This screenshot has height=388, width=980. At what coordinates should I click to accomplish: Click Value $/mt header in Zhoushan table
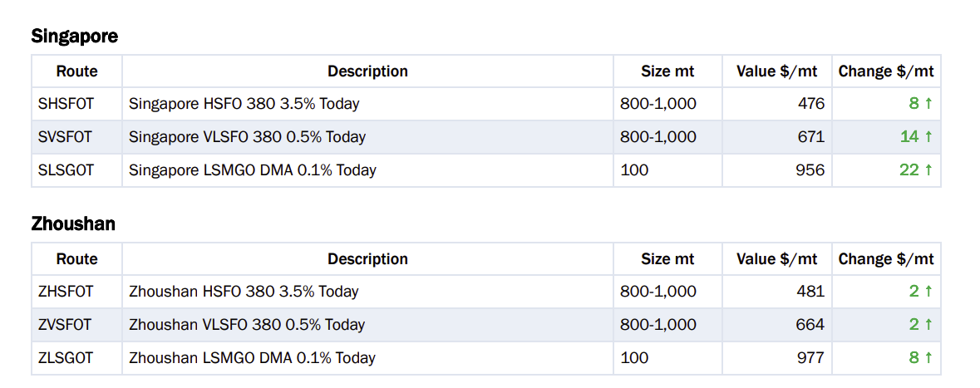[777, 258]
